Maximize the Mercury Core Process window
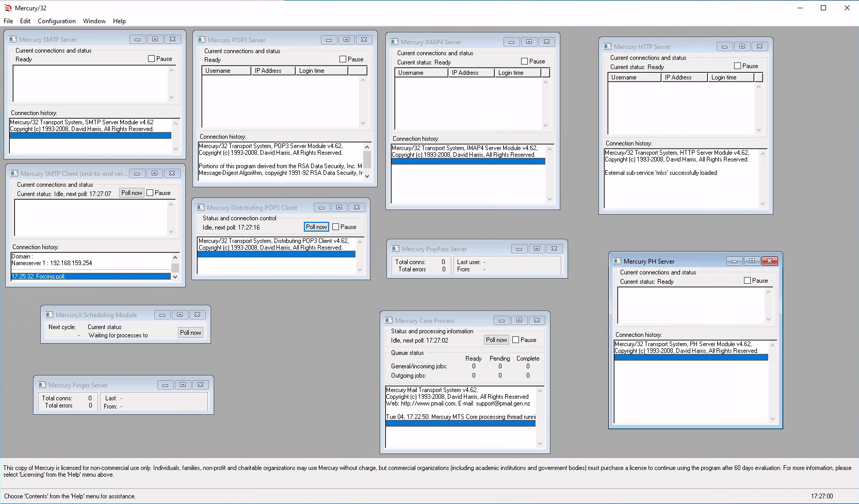The image size is (859, 504). click(x=519, y=320)
